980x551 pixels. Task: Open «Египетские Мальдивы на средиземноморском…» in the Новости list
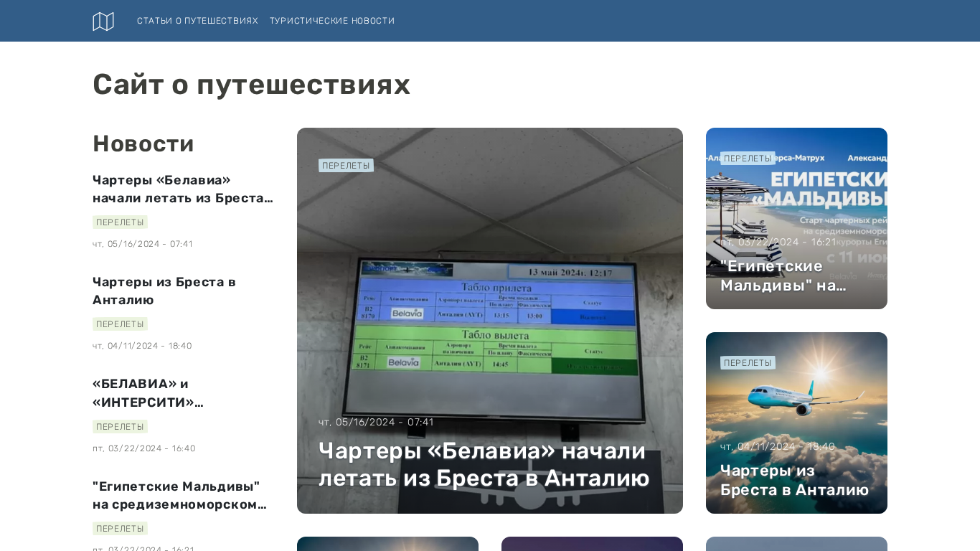click(179, 495)
